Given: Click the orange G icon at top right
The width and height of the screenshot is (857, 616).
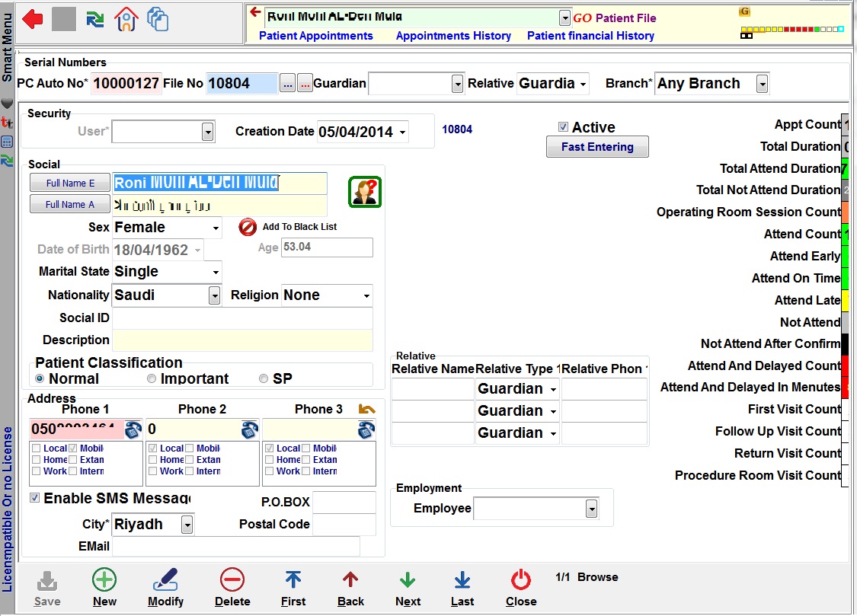Looking at the screenshot, I should (x=744, y=11).
